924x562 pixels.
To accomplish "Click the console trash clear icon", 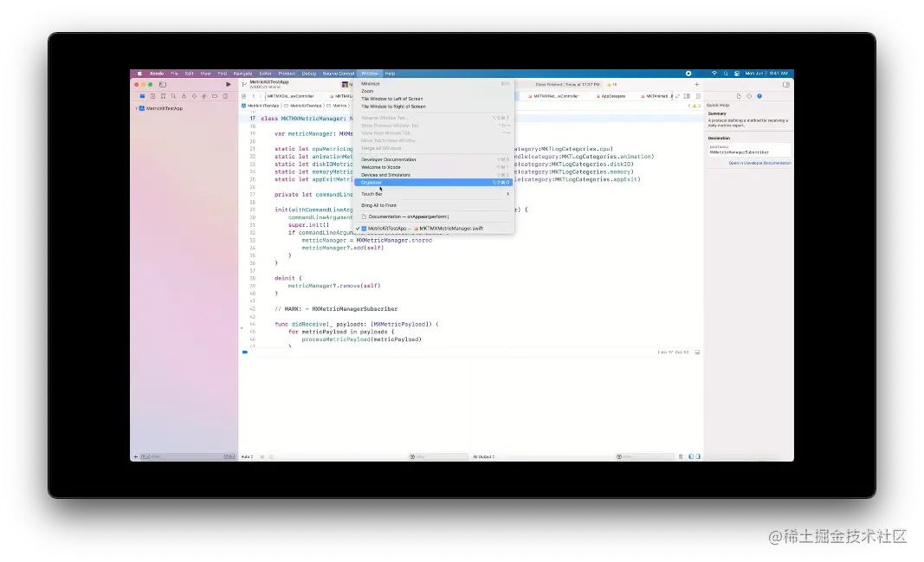I will (681, 456).
